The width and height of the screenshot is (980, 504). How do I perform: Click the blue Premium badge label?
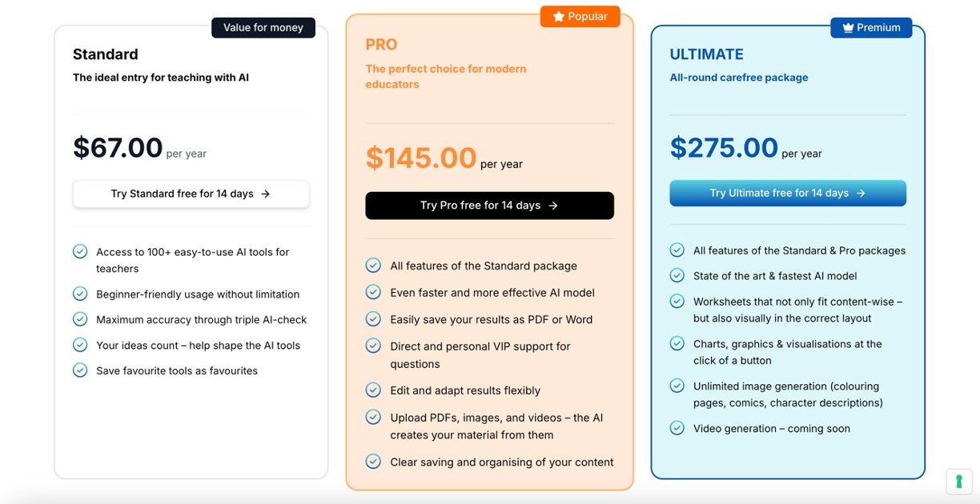click(x=878, y=28)
